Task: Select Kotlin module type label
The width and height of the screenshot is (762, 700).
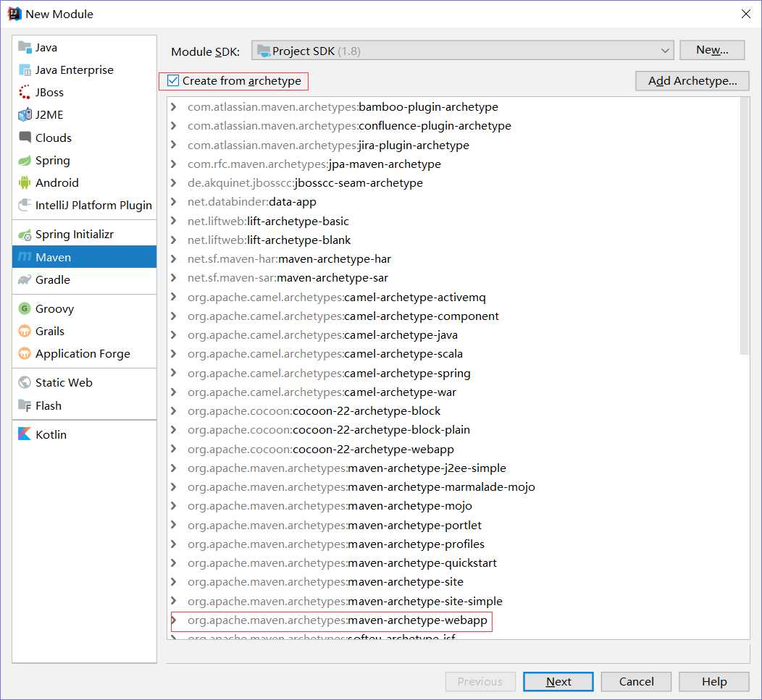Action: coord(51,434)
